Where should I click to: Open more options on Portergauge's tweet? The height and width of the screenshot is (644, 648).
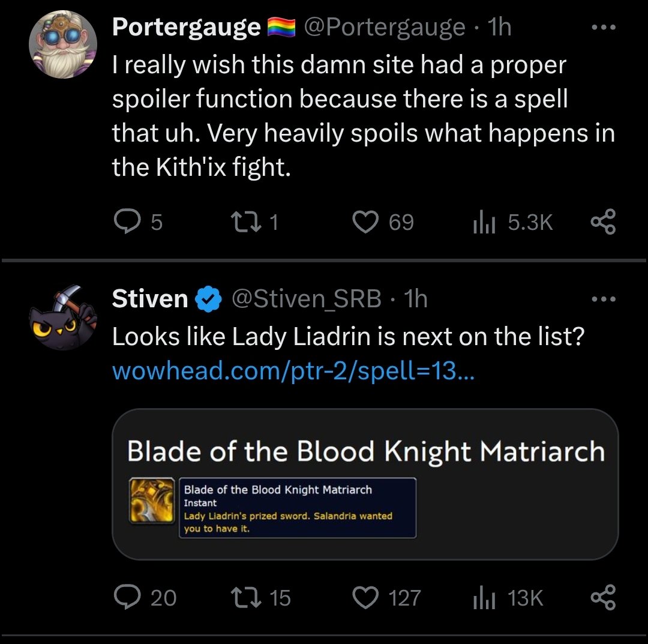tap(604, 28)
